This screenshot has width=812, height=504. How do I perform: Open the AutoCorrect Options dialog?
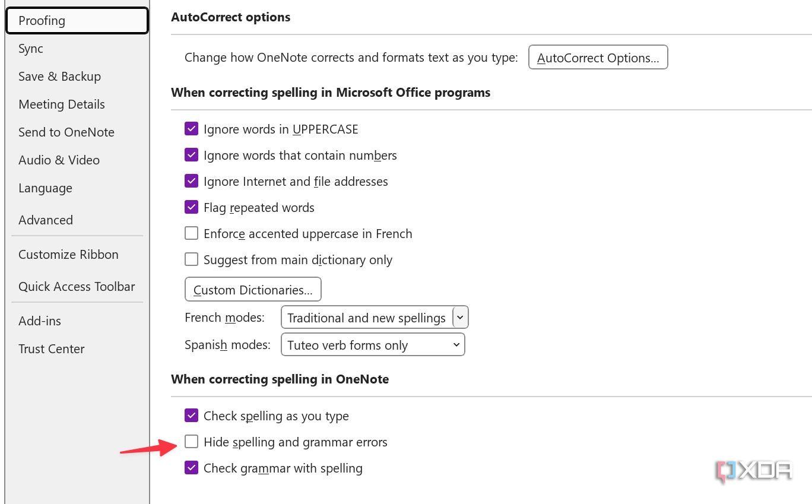[598, 57]
